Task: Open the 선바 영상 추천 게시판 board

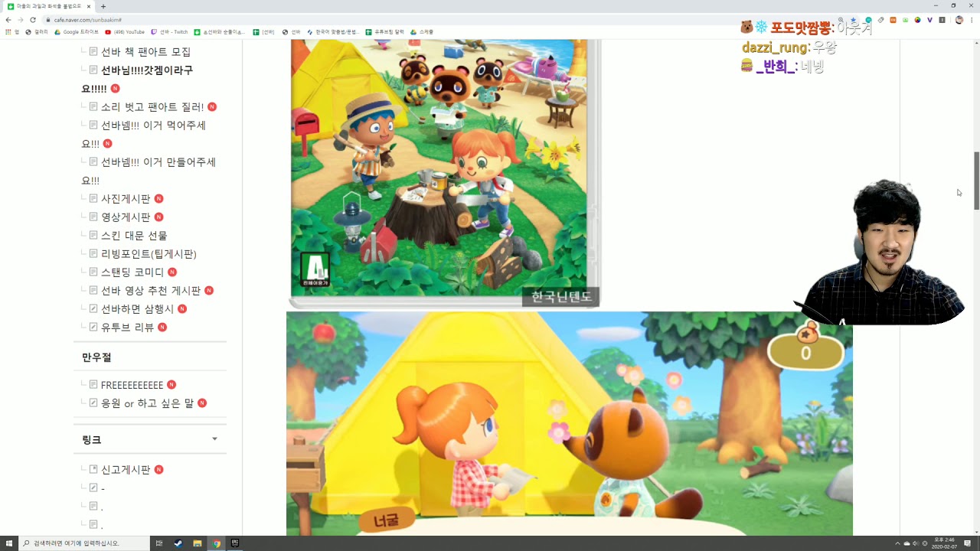Action: click(151, 290)
